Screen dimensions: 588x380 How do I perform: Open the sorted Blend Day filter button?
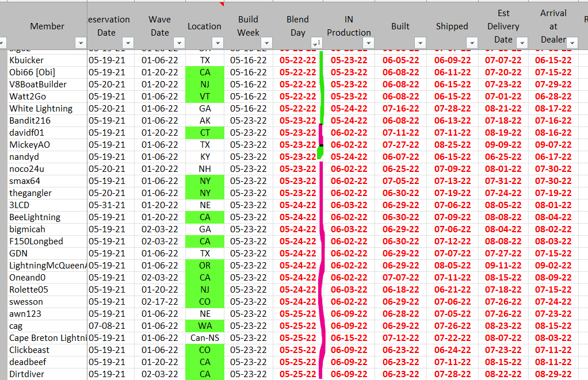(316, 43)
